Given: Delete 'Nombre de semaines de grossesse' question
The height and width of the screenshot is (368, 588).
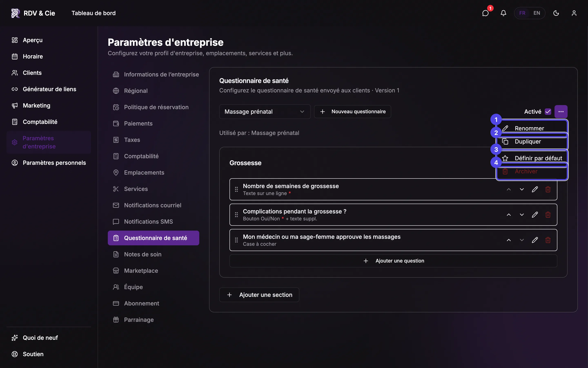Looking at the screenshot, I should pyautogui.click(x=548, y=189).
